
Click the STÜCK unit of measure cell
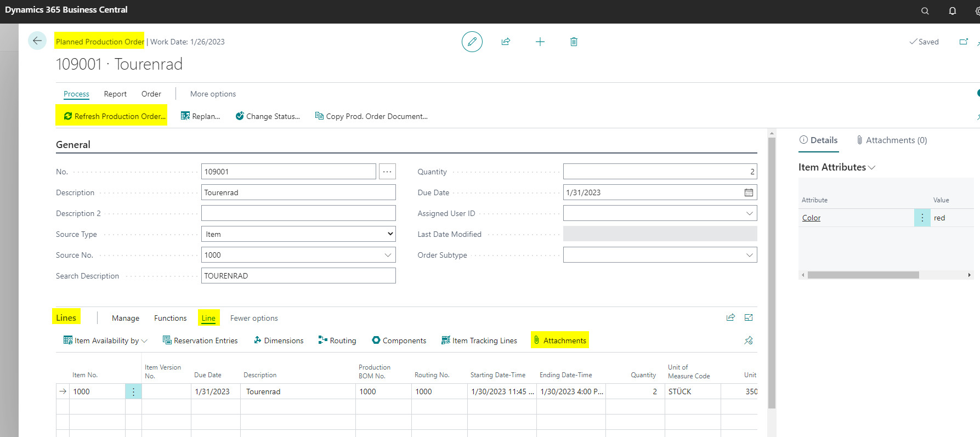click(693, 391)
